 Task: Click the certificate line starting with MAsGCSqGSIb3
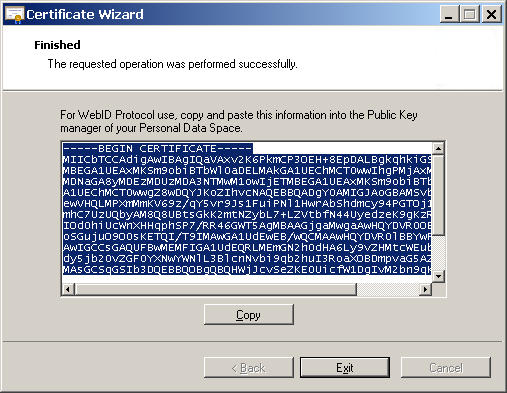coord(247,269)
